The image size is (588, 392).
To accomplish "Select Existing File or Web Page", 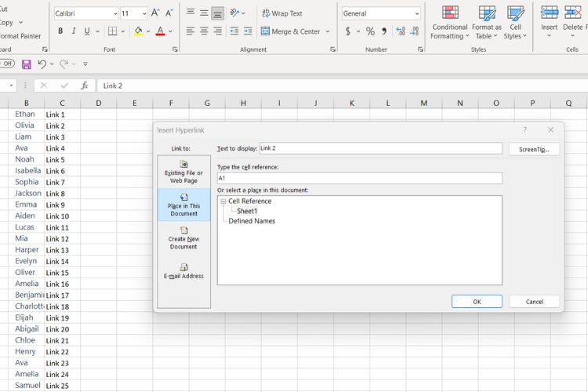I will tap(183, 172).
